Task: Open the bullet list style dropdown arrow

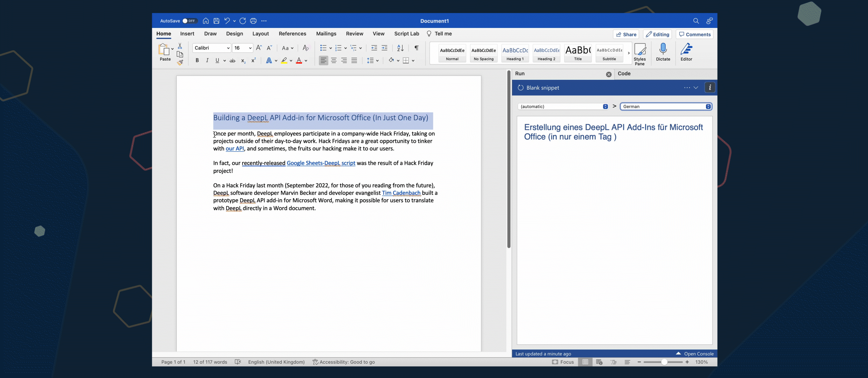Action: pyautogui.click(x=330, y=48)
